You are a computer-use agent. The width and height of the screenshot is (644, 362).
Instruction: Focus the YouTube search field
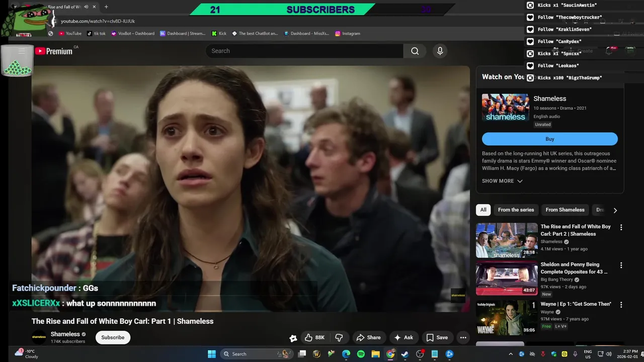pyautogui.click(x=304, y=51)
